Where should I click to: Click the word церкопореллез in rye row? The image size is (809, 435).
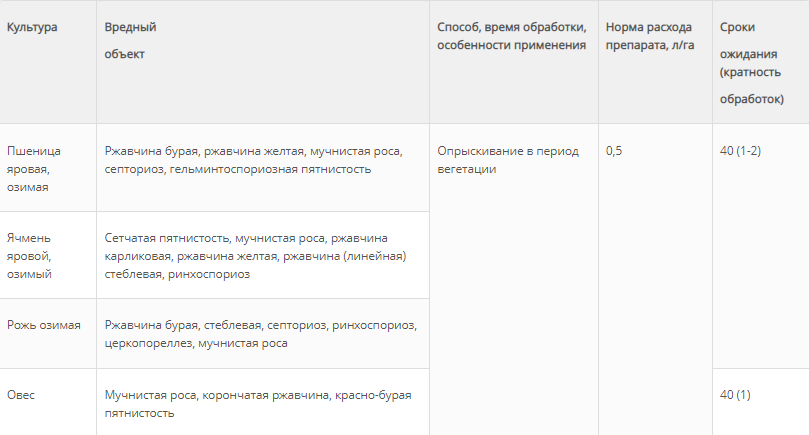coord(146,344)
